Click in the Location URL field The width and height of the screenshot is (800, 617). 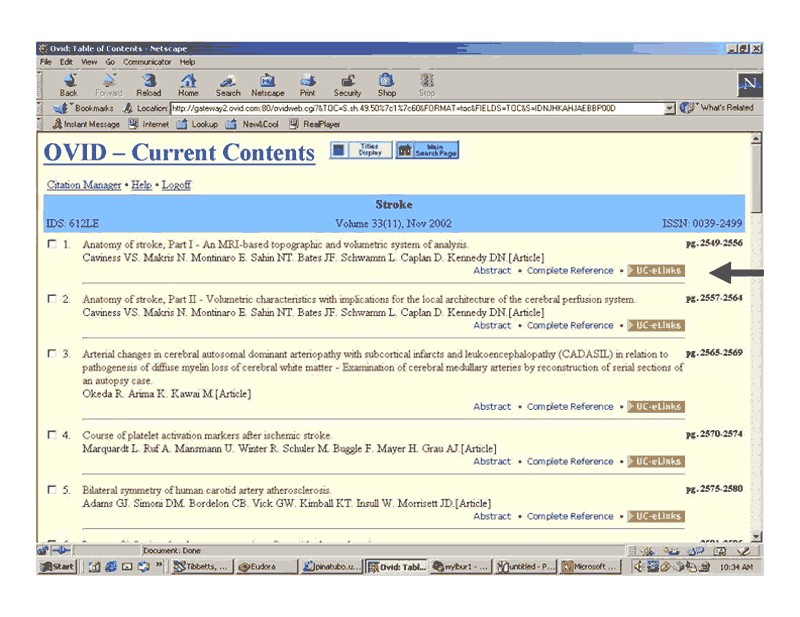417,108
